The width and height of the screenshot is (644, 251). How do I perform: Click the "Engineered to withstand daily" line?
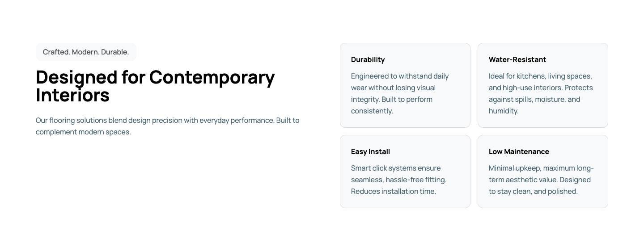point(399,76)
